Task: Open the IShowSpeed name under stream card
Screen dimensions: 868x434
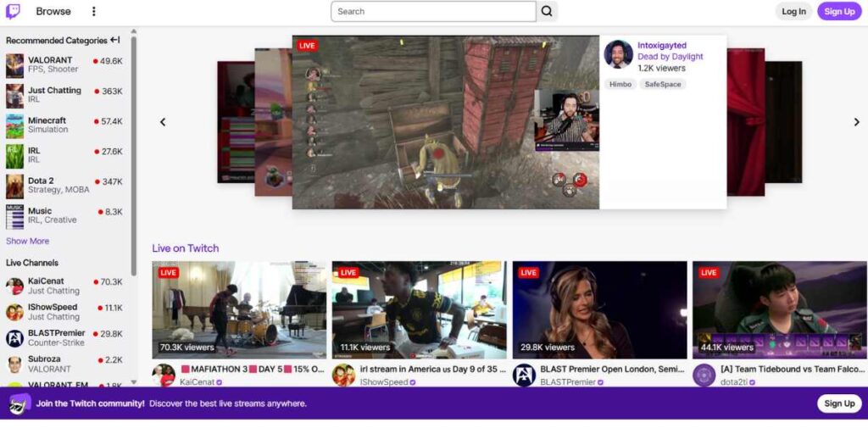Action: (384, 382)
